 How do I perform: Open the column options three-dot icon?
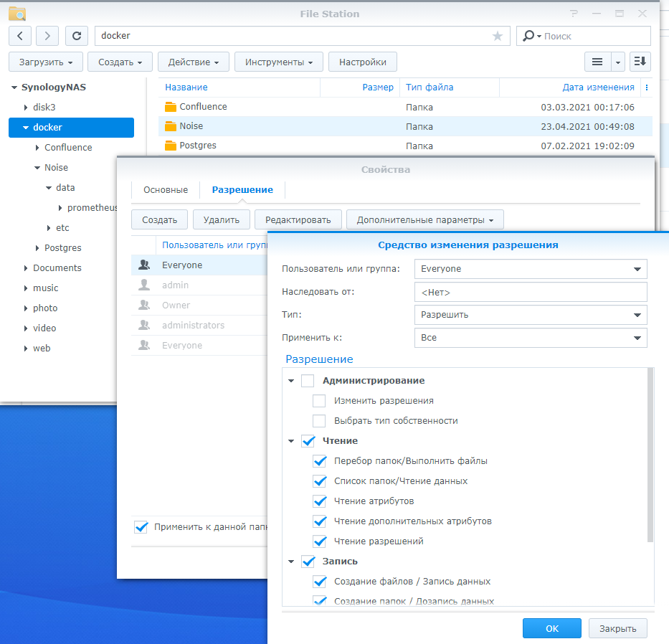(647, 87)
